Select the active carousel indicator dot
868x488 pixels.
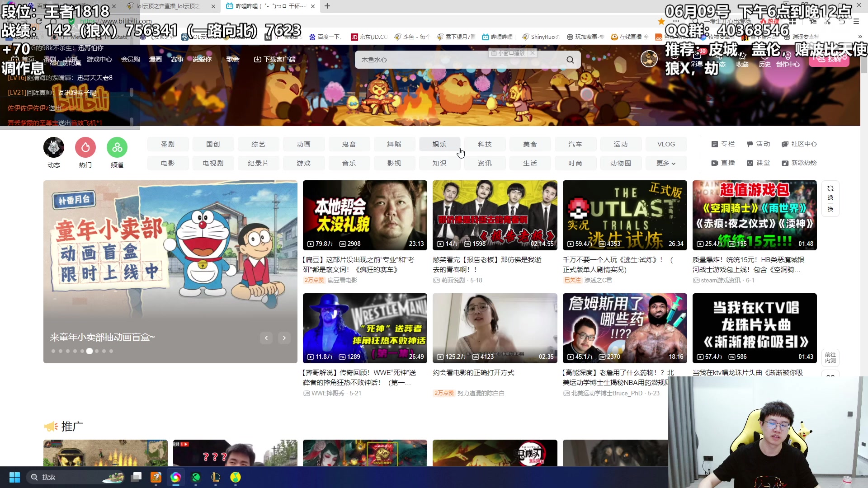pos(90,351)
